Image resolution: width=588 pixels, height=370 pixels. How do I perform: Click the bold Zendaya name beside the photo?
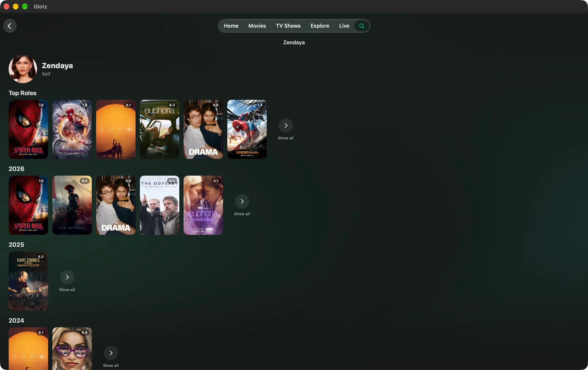(57, 66)
